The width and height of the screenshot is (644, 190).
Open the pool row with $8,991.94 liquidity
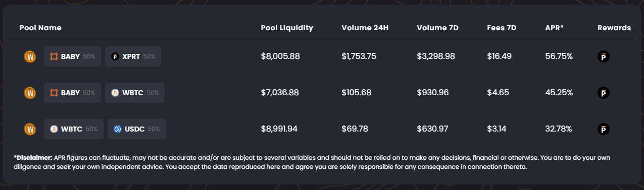point(322,129)
